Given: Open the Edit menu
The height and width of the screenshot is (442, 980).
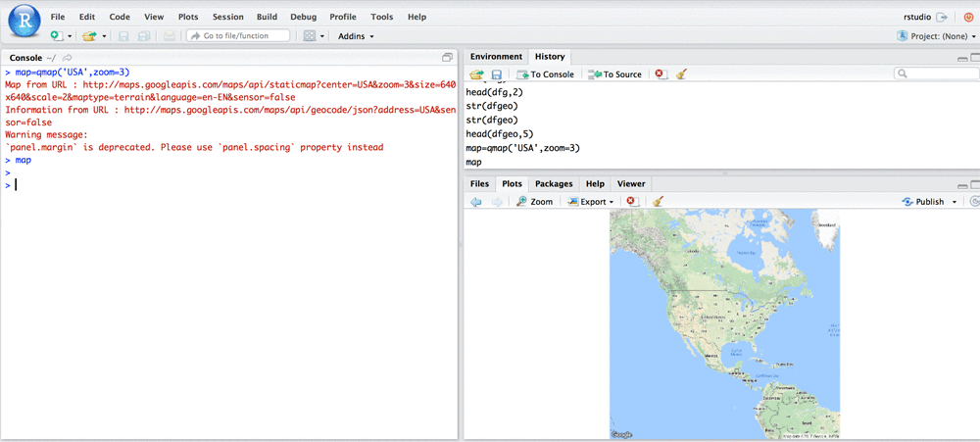Looking at the screenshot, I should tap(87, 17).
